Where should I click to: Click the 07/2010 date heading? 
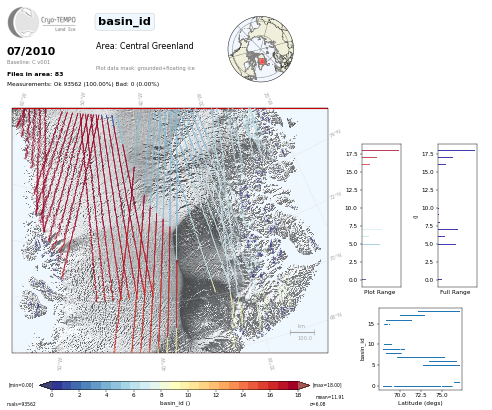[31, 51]
